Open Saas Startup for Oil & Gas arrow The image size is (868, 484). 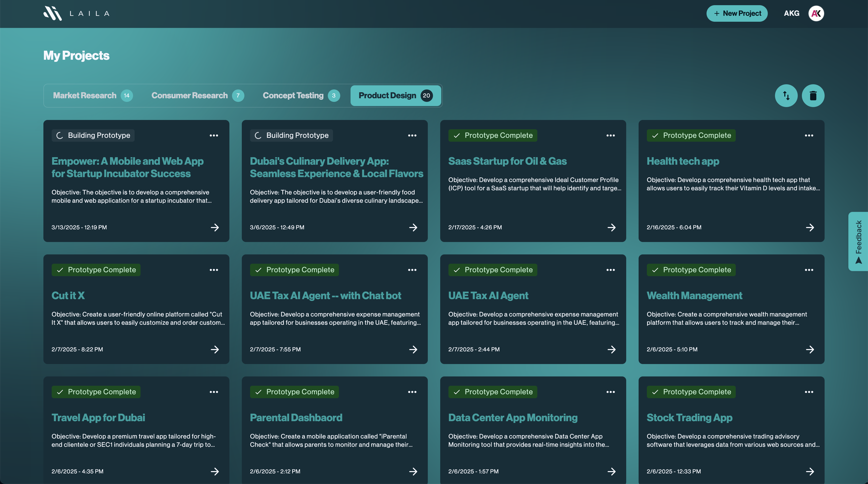click(x=611, y=227)
